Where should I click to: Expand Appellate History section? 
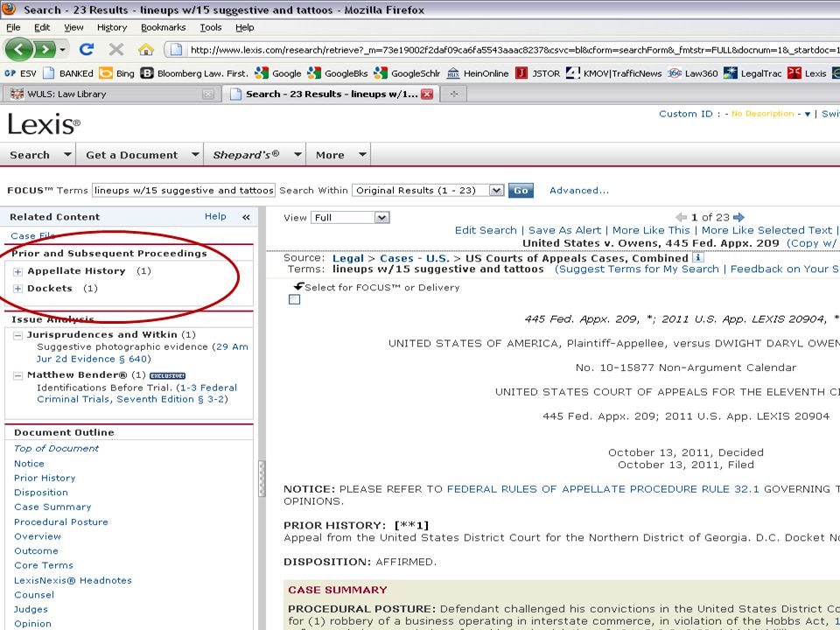pos(17,271)
